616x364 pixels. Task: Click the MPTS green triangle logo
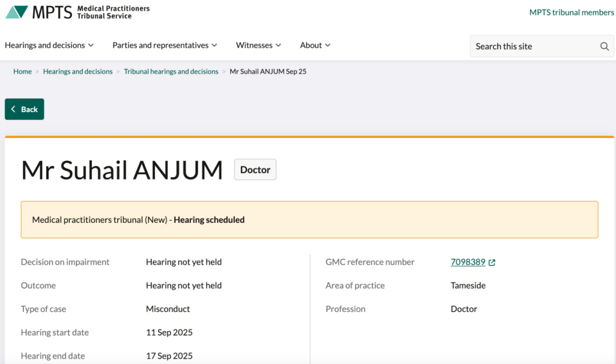(17, 12)
